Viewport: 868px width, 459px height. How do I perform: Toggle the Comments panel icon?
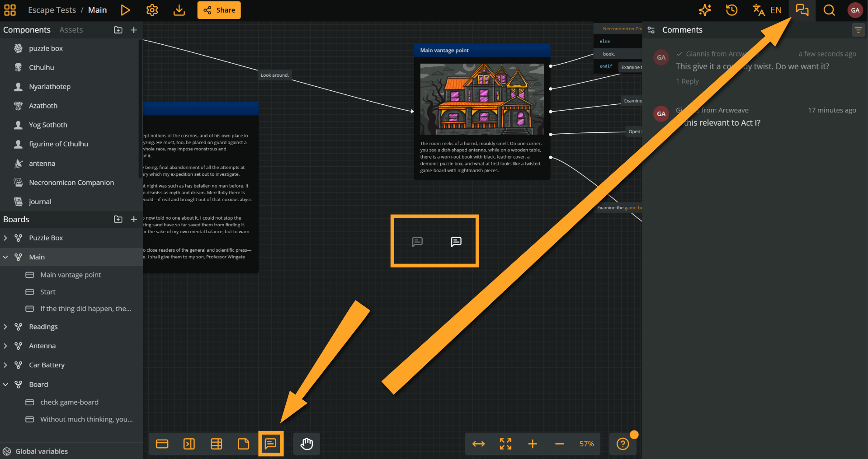point(802,10)
